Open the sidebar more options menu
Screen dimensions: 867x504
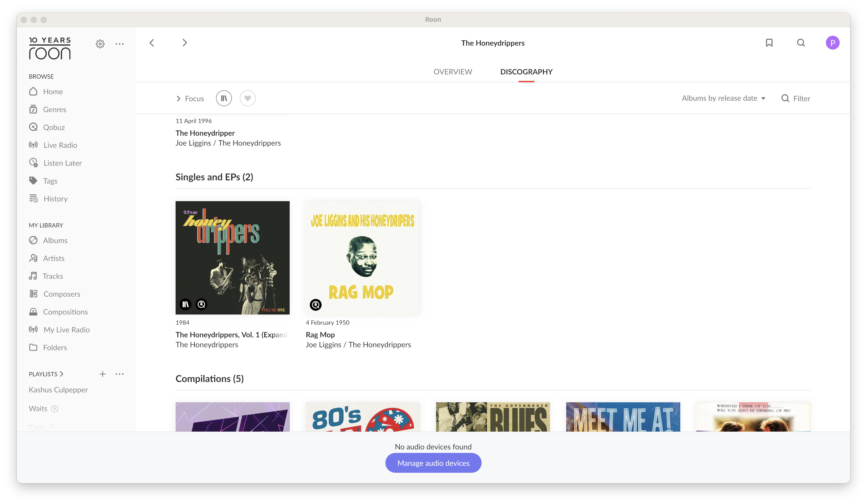pyautogui.click(x=119, y=44)
